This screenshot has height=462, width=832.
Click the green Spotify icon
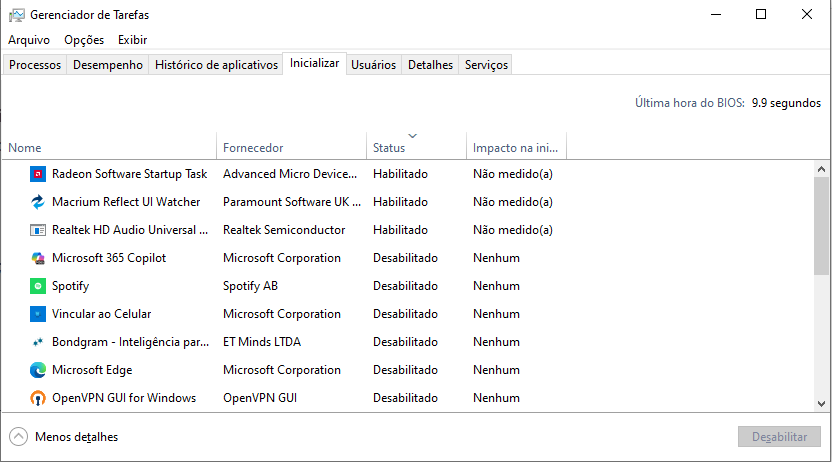click(38, 286)
